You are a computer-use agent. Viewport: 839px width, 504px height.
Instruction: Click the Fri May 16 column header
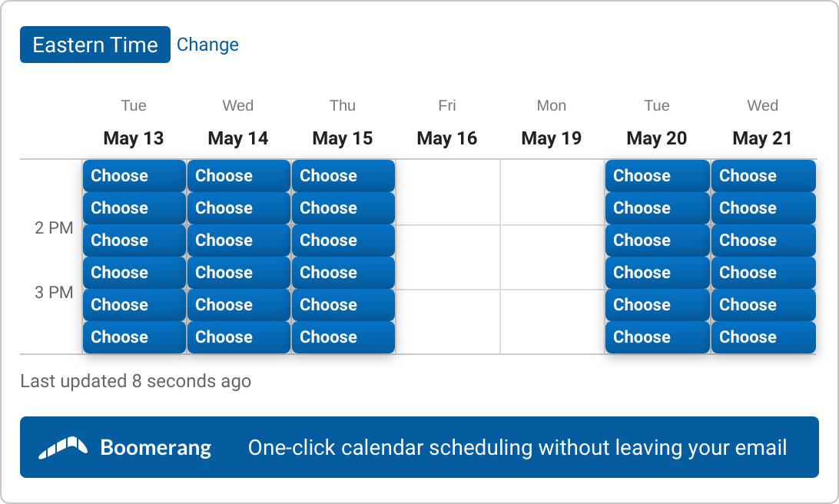pos(447,123)
